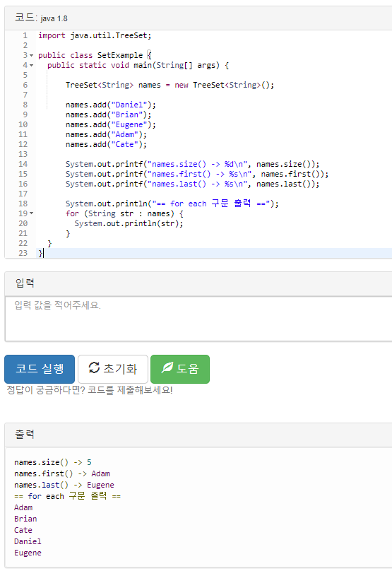
Task: Click the "== for each 구문 출력 ==" output line
Action: point(67,496)
